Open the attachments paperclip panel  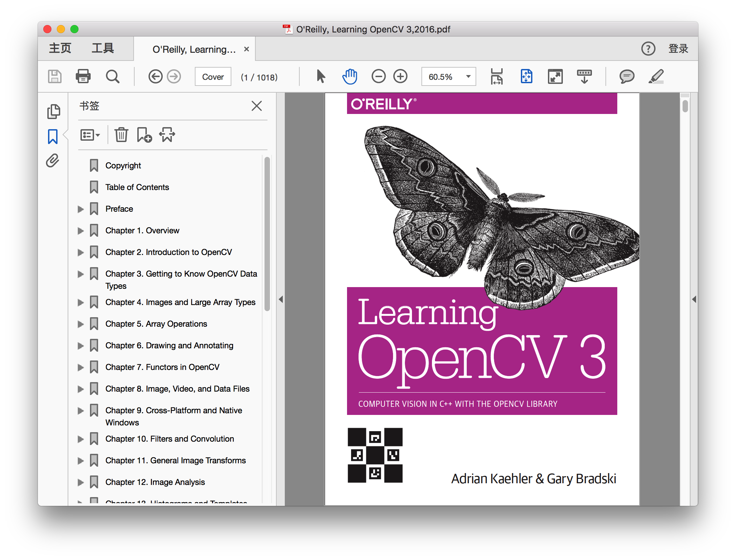(x=53, y=161)
